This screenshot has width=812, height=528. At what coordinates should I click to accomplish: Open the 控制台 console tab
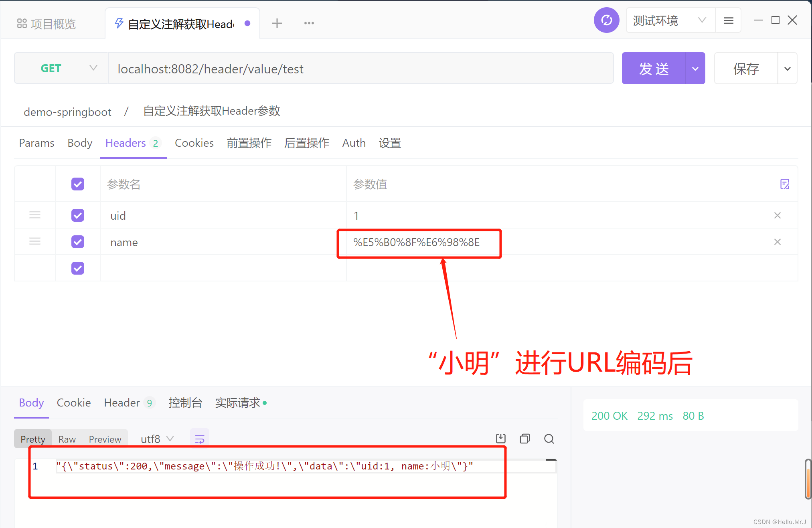[185, 403]
